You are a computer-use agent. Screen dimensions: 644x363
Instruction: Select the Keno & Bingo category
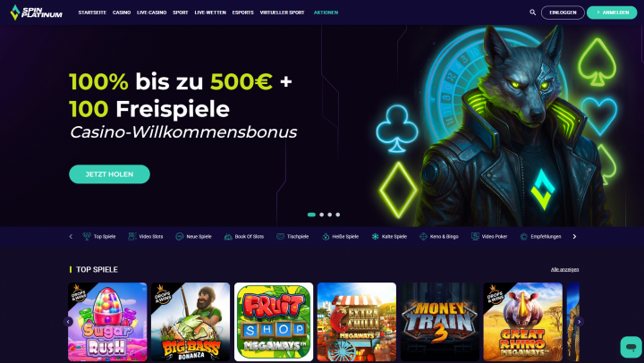tap(438, 237)
